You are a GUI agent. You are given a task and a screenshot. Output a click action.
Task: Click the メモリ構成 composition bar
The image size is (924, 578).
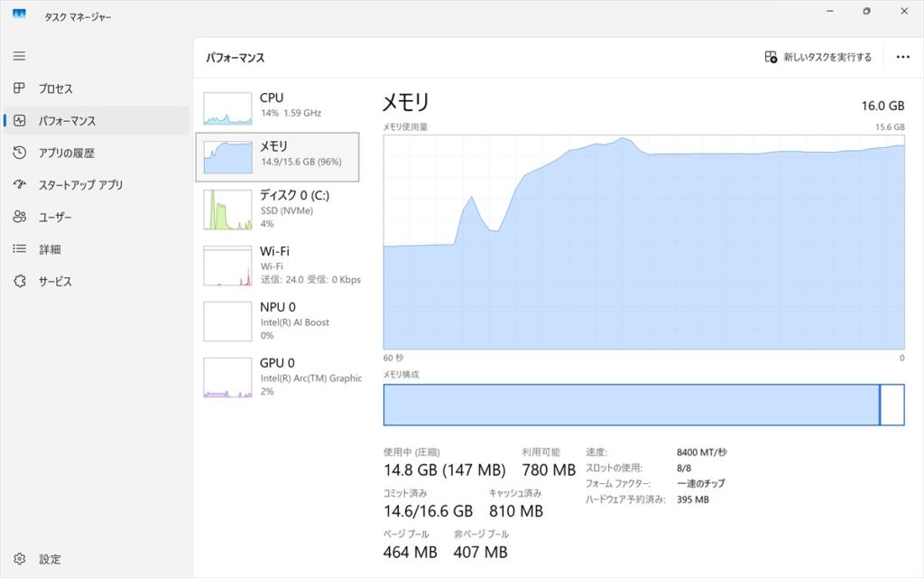643,405
